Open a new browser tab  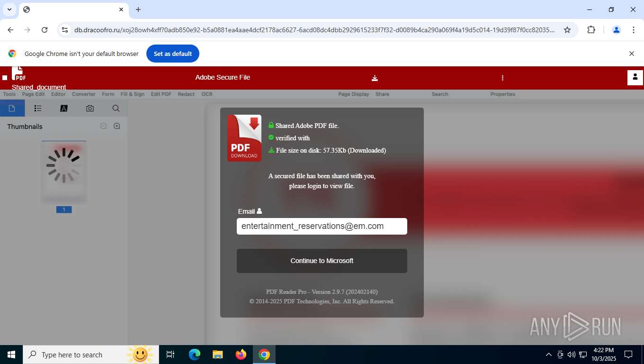tap(138, 9)
